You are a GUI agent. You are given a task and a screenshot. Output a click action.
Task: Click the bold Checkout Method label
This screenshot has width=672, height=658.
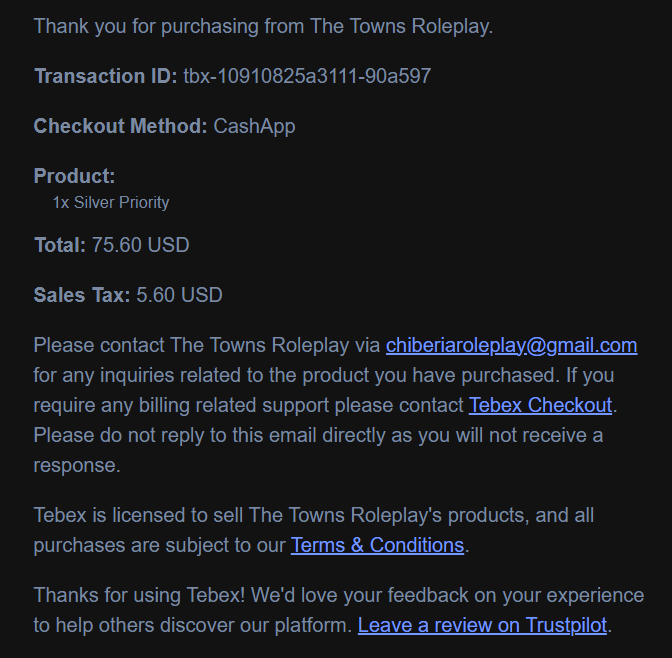pyautogui.click(x=120, y=126)
